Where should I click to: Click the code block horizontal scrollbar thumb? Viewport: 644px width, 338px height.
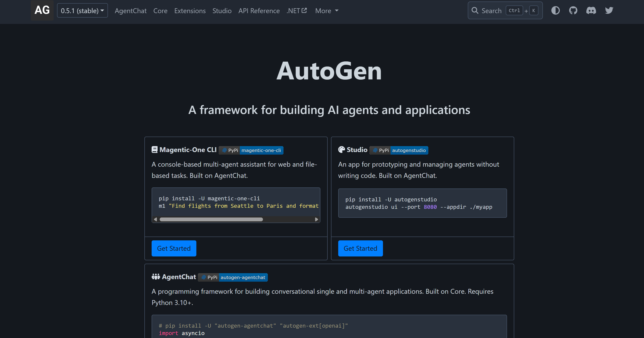pos(211,219)
